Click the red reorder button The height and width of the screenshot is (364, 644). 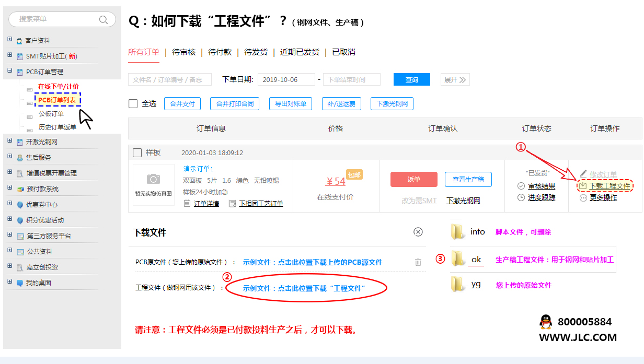point(413,179)
